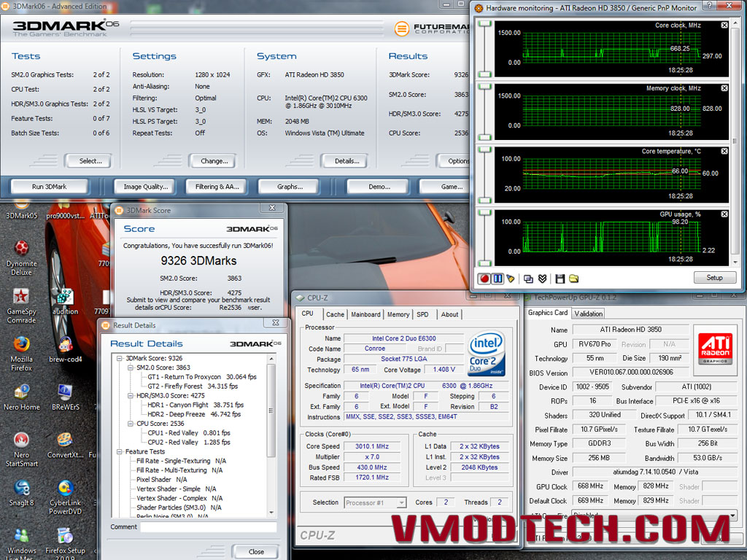Open Dynomite Deluxe desktop icon
The height and width of the screenshot is (560, 747).
(21, 258)
